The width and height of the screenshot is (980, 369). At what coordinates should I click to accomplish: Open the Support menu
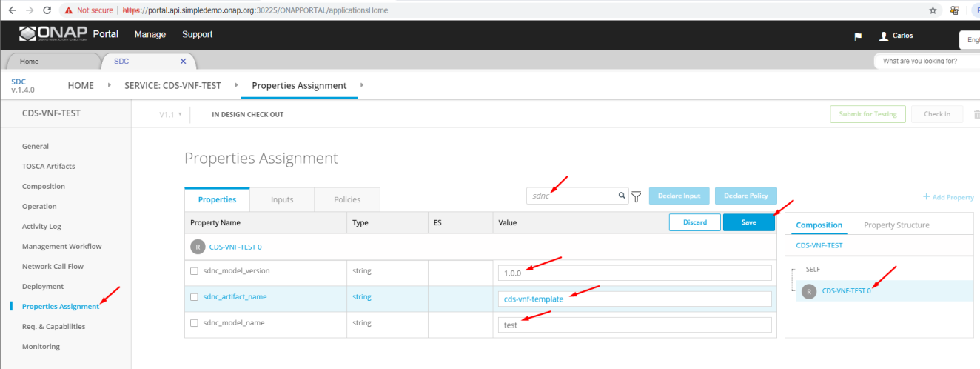click(197, 34)
